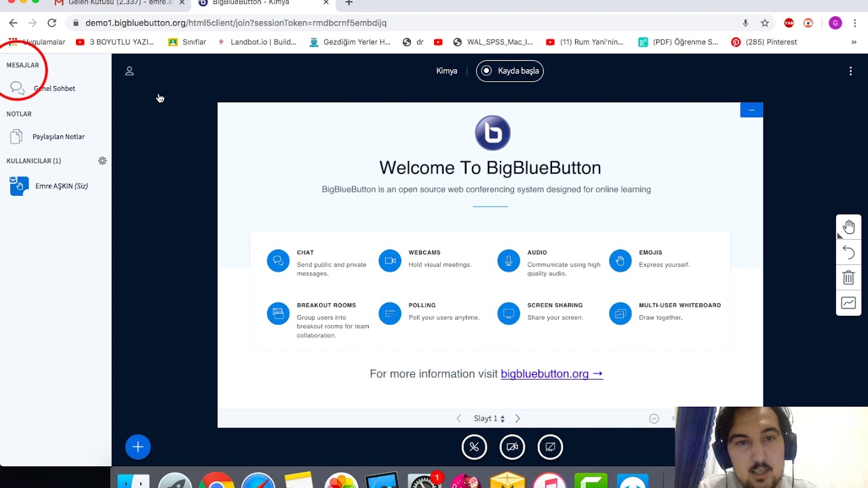This screenshot has height=488, width=868.
Task: Open Safari from the Dock
Action: click(x=258, y=481)
